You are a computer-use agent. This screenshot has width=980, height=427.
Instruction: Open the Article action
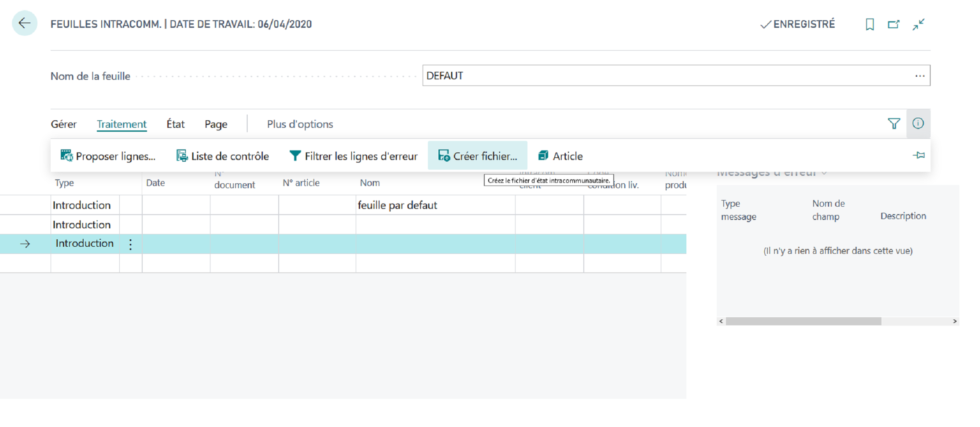pyautogui.click(x=560, y=156)
